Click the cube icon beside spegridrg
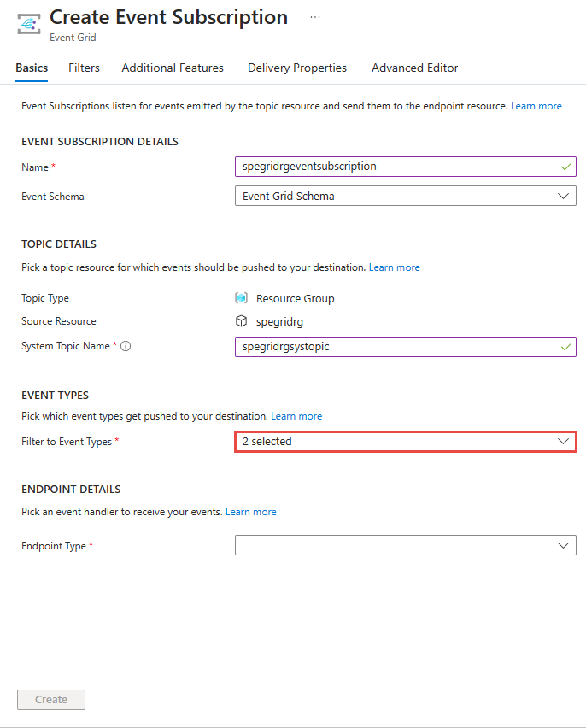Viewport: 586px width, 728px height. point(241,321)
